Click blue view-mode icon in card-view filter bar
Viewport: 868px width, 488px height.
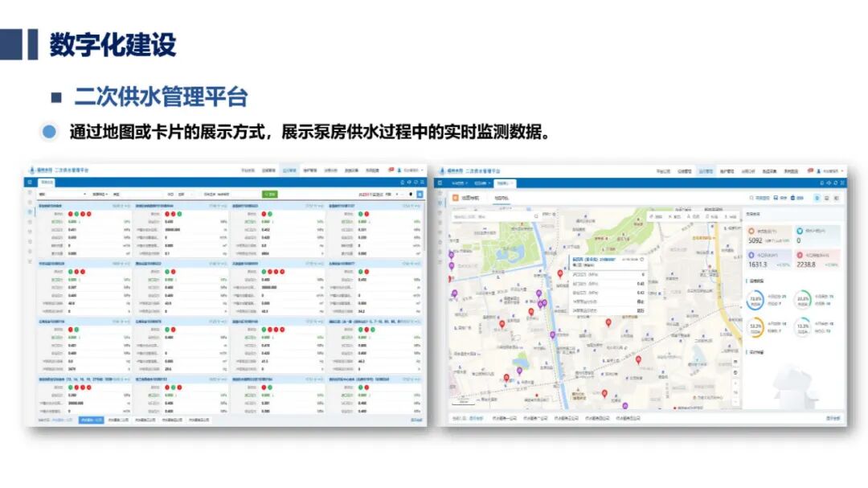coord(420,195)
